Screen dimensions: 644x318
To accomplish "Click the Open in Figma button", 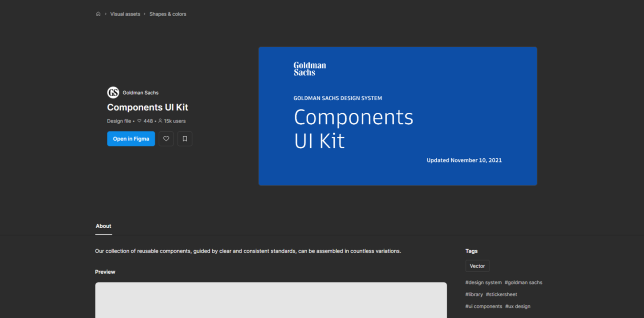I will click(131, 139).
